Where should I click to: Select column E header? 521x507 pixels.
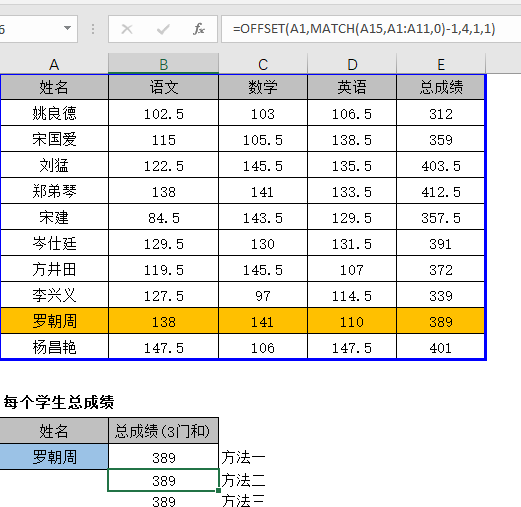[x=441, y=64]
